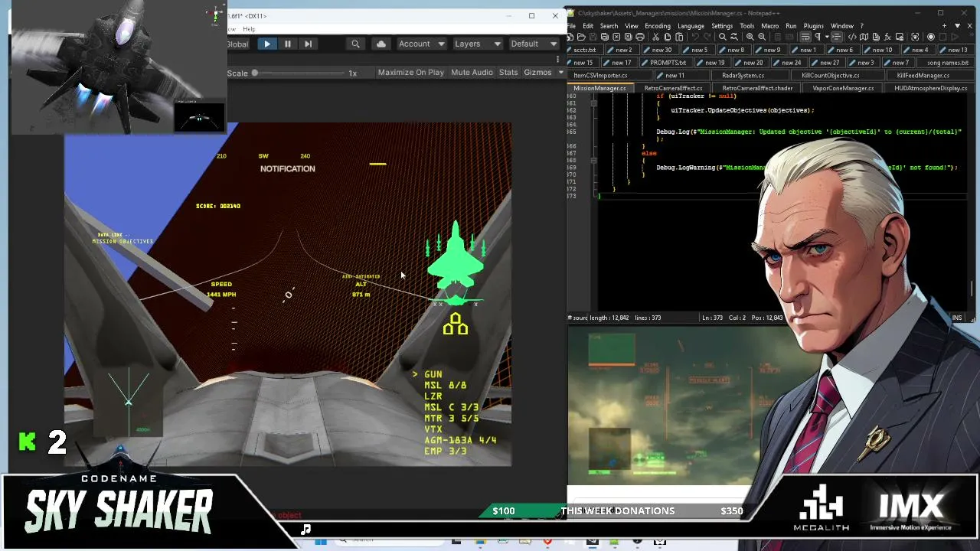Click the Zoom In icon in Notepad++
Image resolution: width=980 pixels, height=551 pixels.
click(750, 37)
